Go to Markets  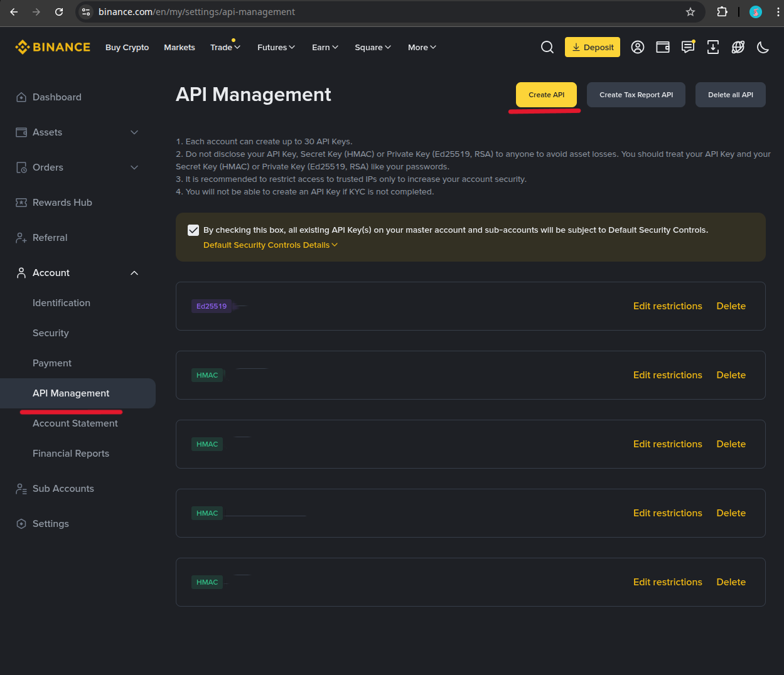[x=180, y=47]
